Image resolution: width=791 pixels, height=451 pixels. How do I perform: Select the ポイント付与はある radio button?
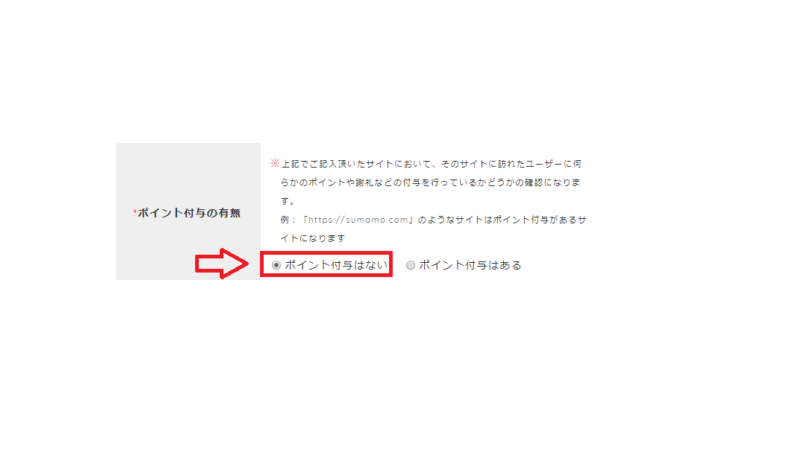(411, 265)
